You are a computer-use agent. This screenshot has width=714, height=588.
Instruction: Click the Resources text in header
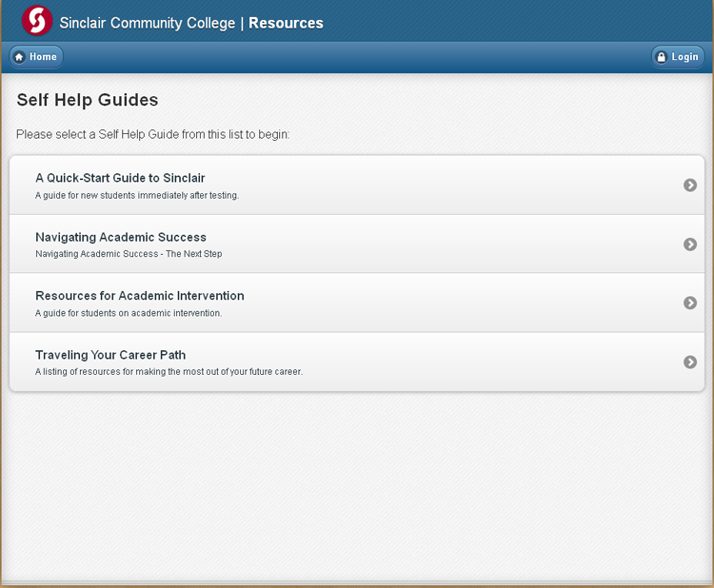[286, 23]
